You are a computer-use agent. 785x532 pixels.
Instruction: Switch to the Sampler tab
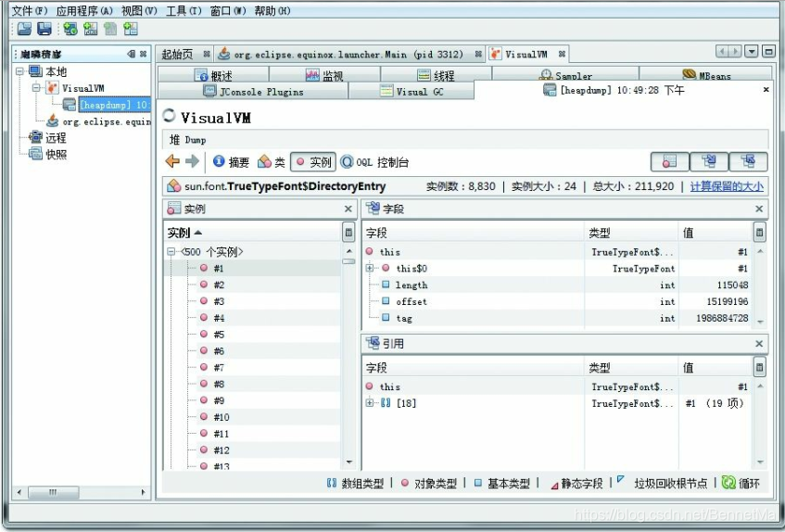tap(565, 76)
